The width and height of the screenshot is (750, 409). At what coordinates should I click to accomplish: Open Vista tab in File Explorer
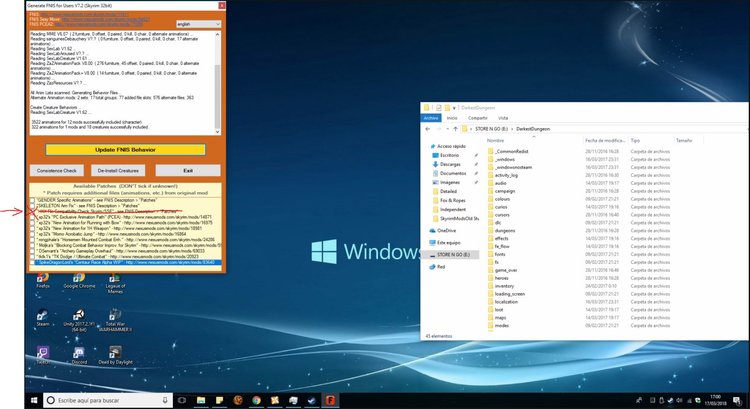click(503, 118)
